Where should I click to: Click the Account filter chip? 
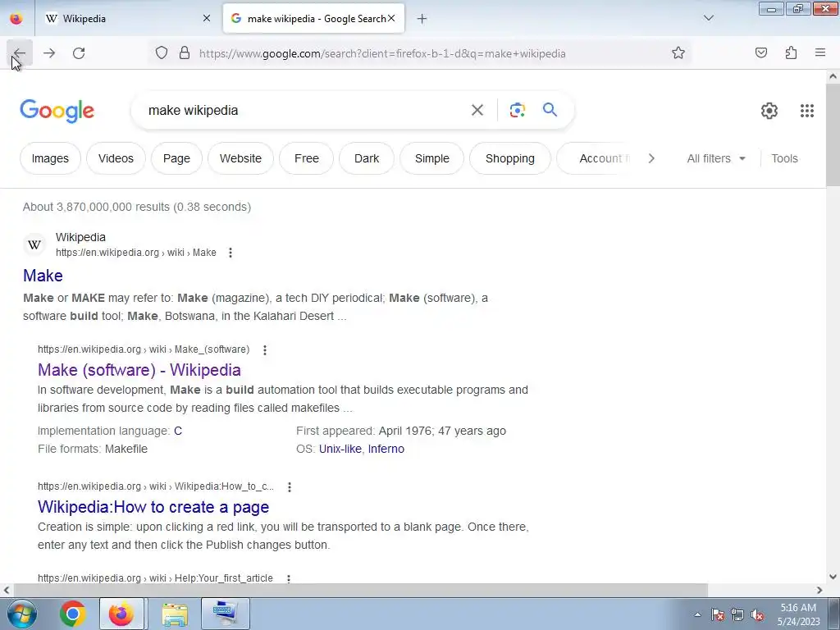[597, 158]
